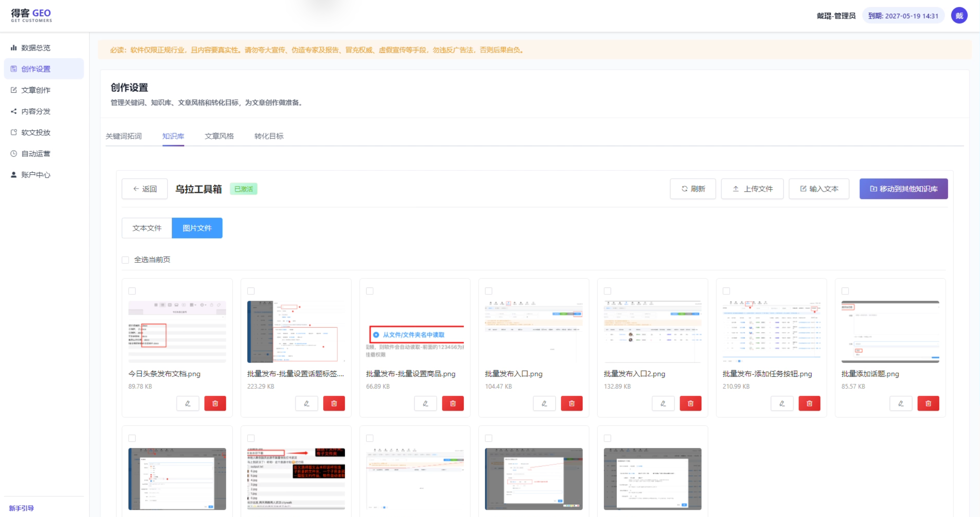This screenshot has width=980, height=517.
Task: Select the 批量添加话题.png checkbox
Action: tap(845, 291)
